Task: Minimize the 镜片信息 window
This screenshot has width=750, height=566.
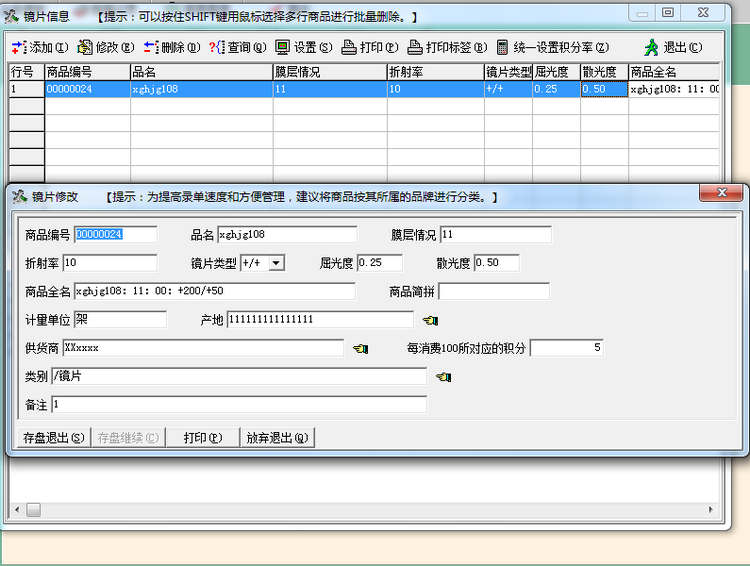Action: tap(642, 13)
